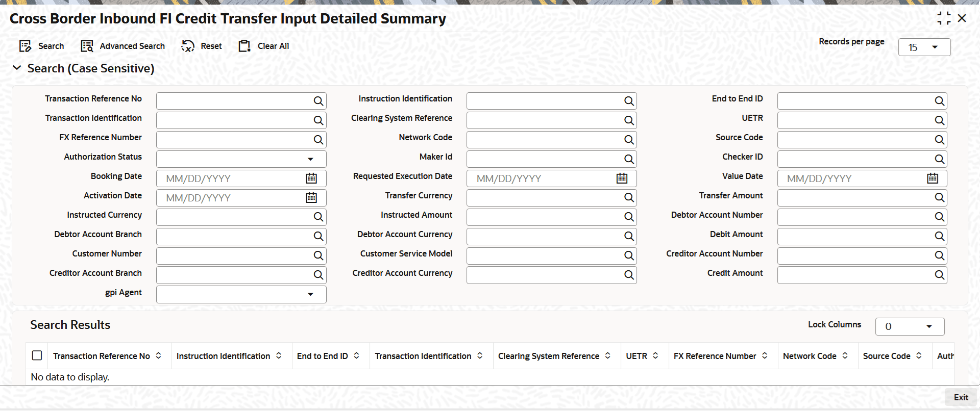980x411 pixels.
Task: Open Checker ID lookup icon
Action: pyautogui.click(x=939, y=159)
